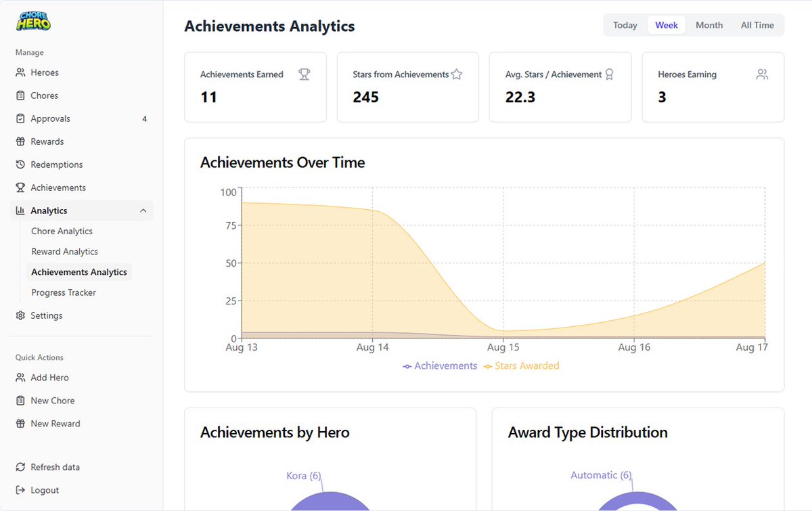Click the New Chore quick action
Screen dimensions: 812x511
pos(81,401)
